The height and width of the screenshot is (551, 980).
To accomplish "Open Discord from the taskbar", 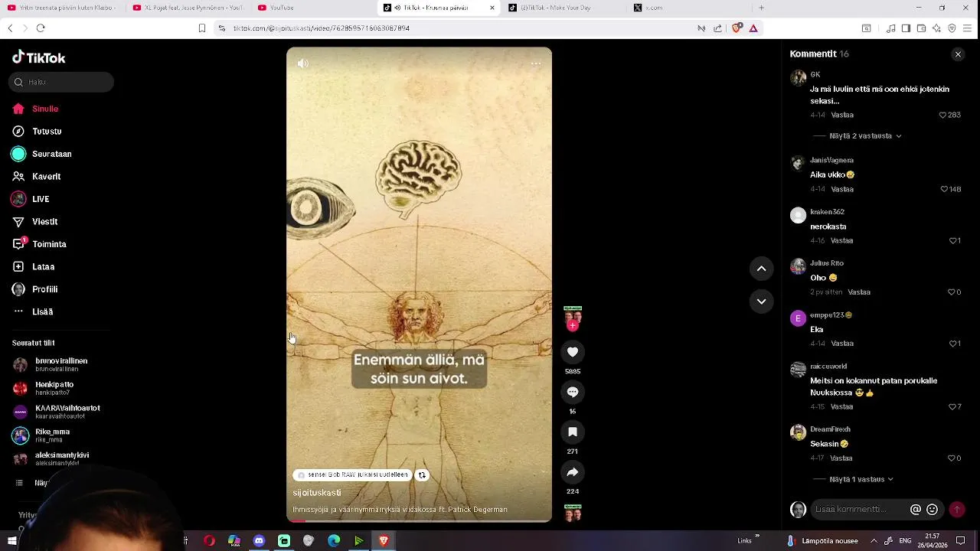I will [x=259, y=541].
